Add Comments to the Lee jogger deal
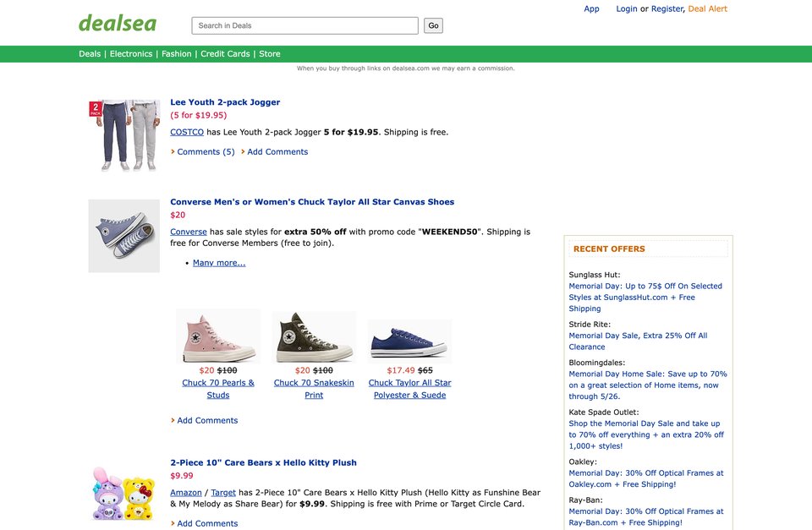Viewport: 812px width, 530px height. tap(277, 151)
